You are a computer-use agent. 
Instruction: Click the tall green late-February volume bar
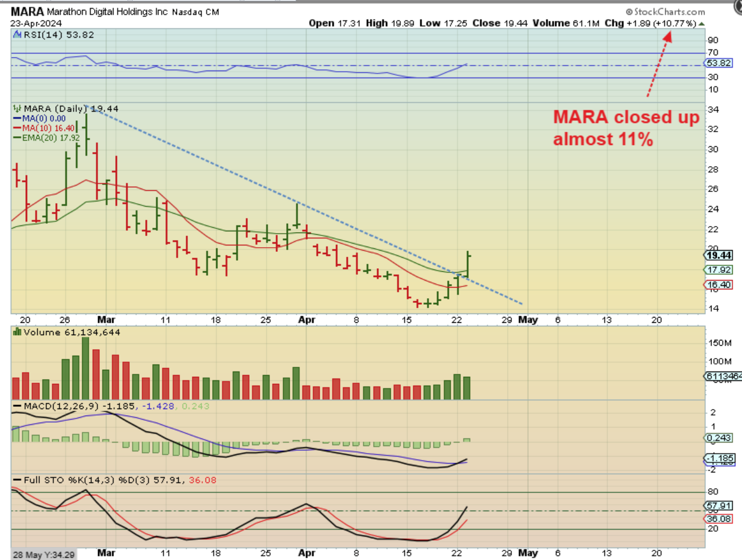pyautogui.click(x=85, y=369)
